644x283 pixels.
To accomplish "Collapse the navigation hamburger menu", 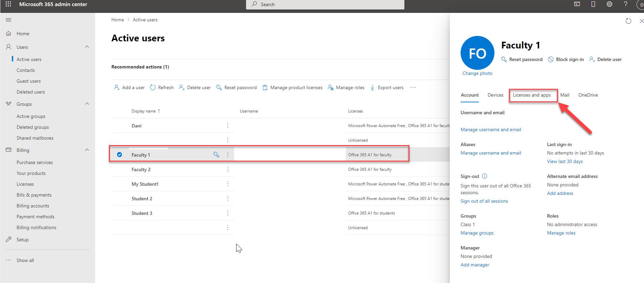I will pos(8,20).
